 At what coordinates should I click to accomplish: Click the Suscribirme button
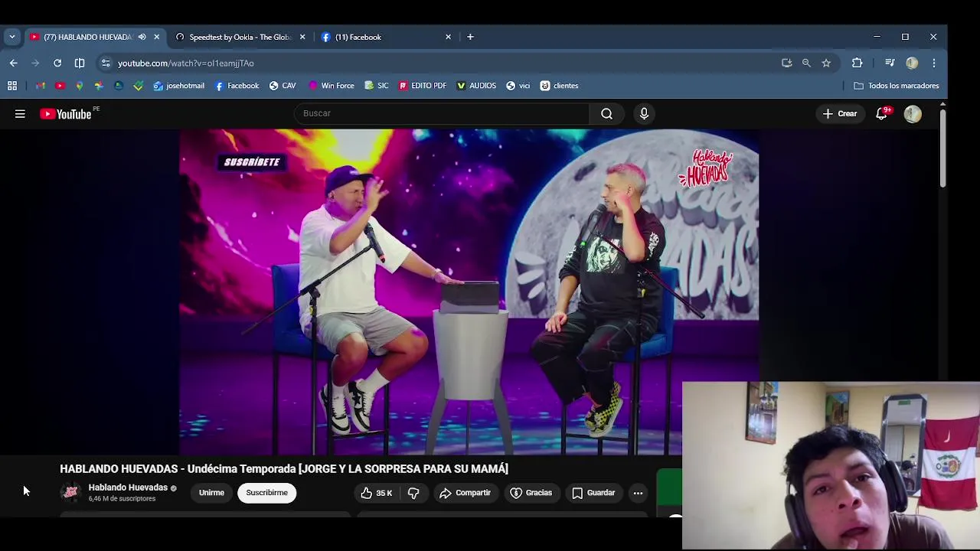pyautogui.click(x=267, y=493)
